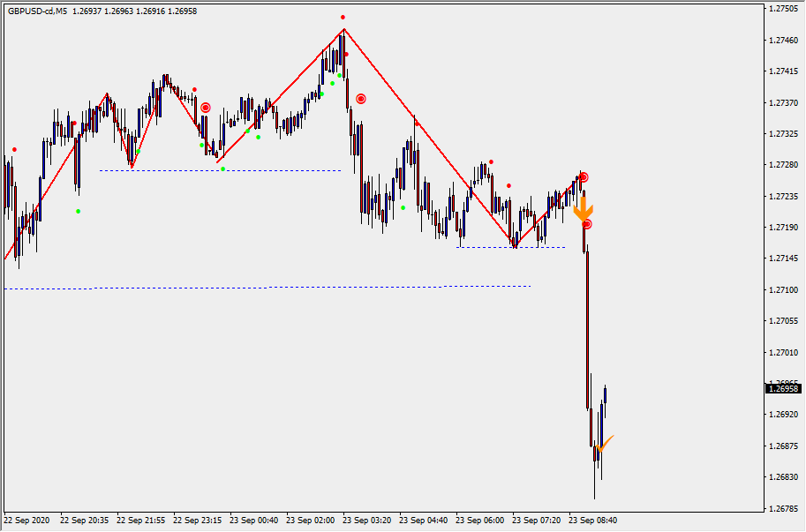The width and height of the screenshot is (806, 532).
Task: Select the red ringed marker right of the peak
Action: [x=360, y=99]
